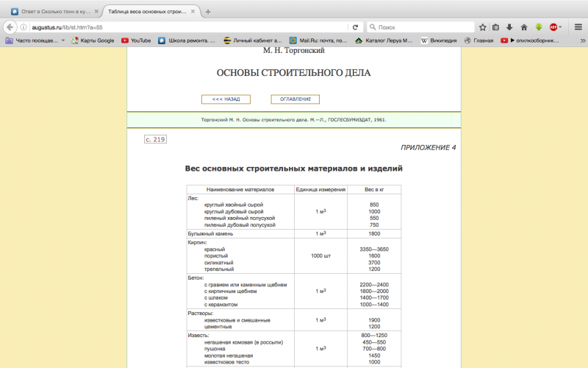This screenshot has width=588, height=368.
Task: Open the YouTube bookmark
Action: click(x=136, y=40)
